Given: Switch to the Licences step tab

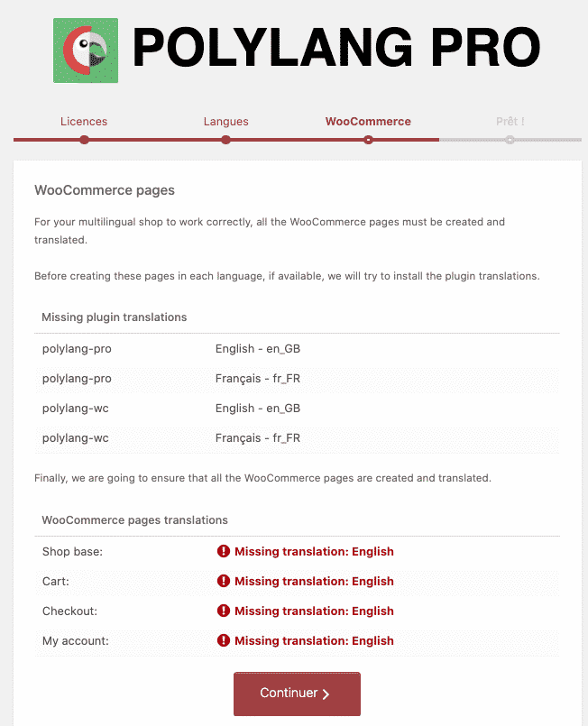Looking at the screenshot, I should point(84,121).
